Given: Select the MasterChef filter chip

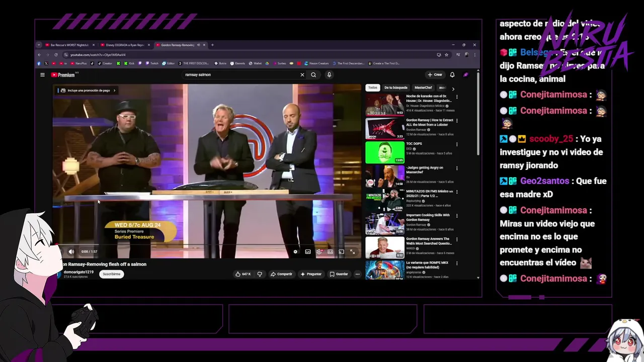Looking at the screenshot, I should [x=423, y=87].
